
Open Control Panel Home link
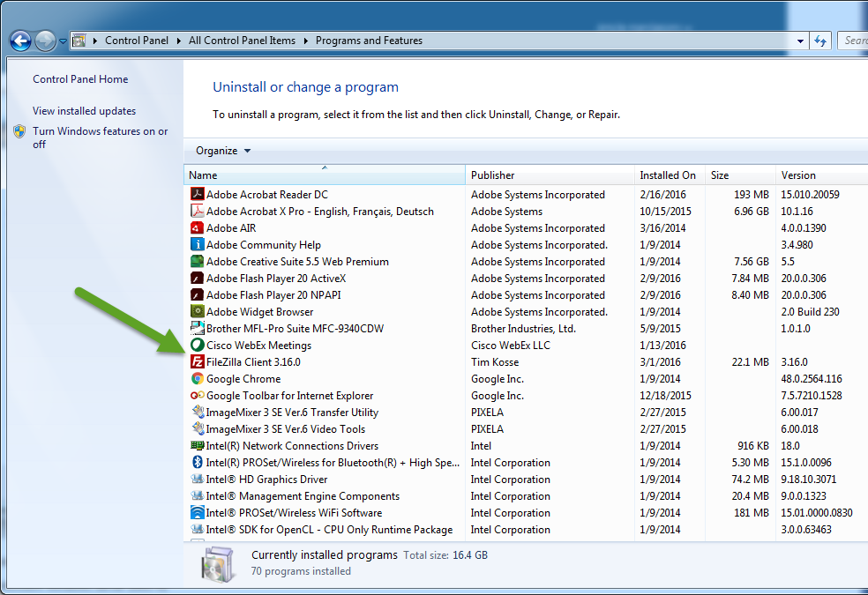[80, 79]
